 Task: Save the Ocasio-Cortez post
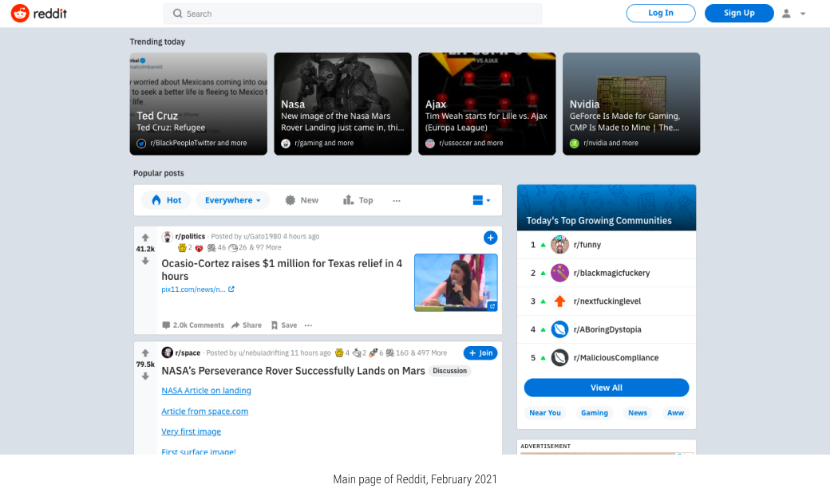pos(284,325)
